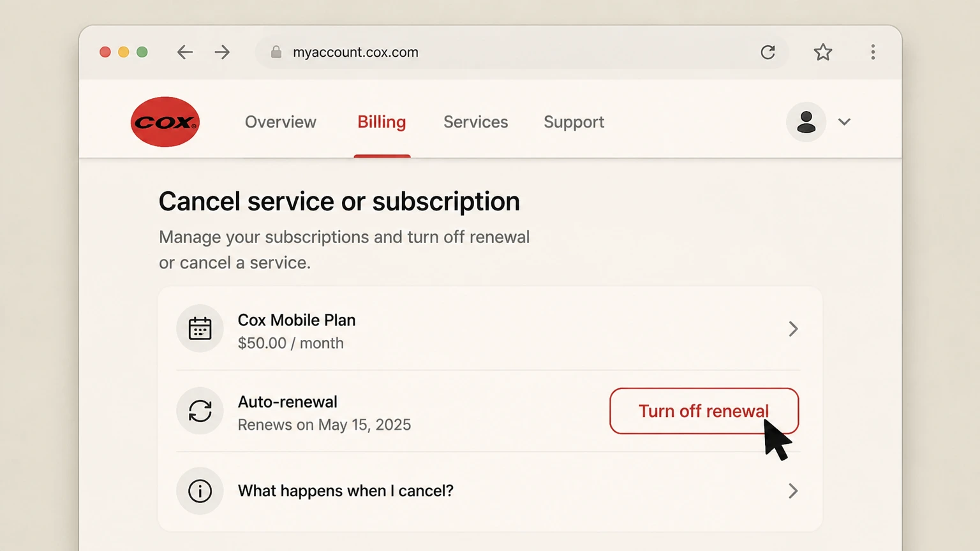Select the Cox Mobile Plan title text
980x551 pixels.
297,320
